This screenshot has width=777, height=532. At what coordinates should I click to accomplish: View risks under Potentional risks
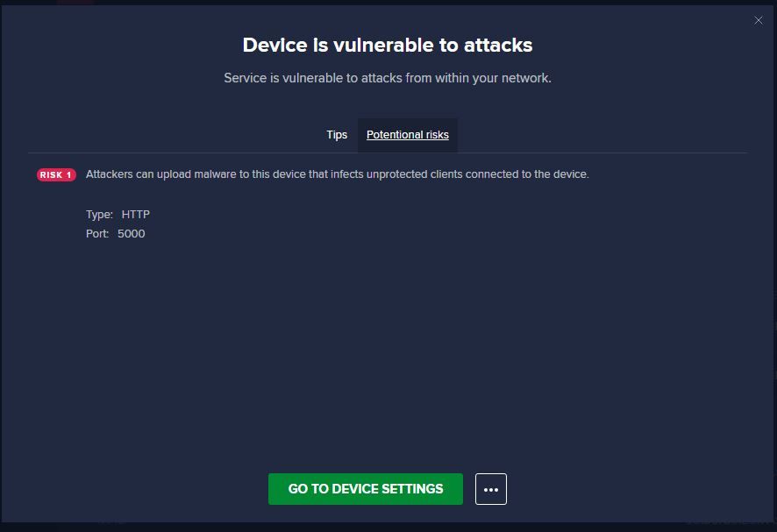[407, 135]
